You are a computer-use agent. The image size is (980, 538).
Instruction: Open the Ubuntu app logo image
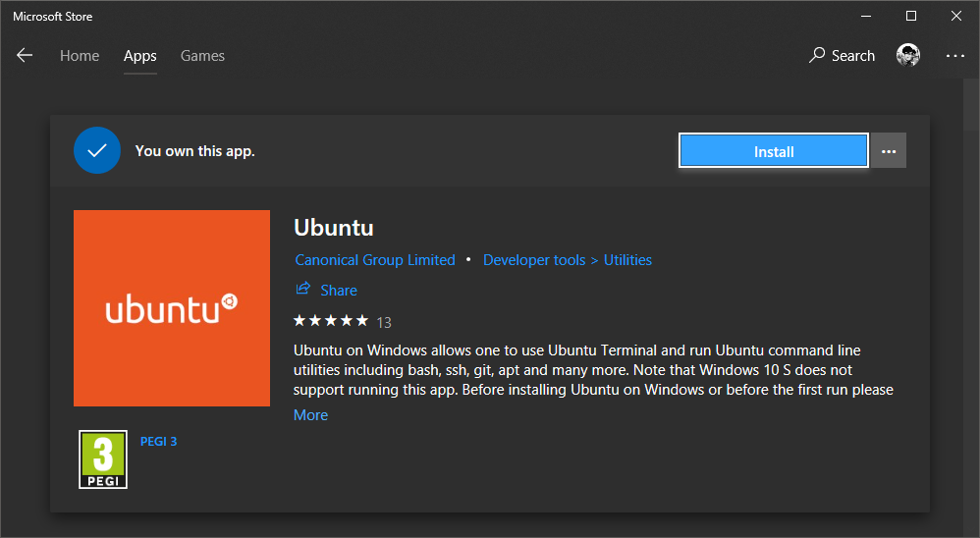[172, 308]
